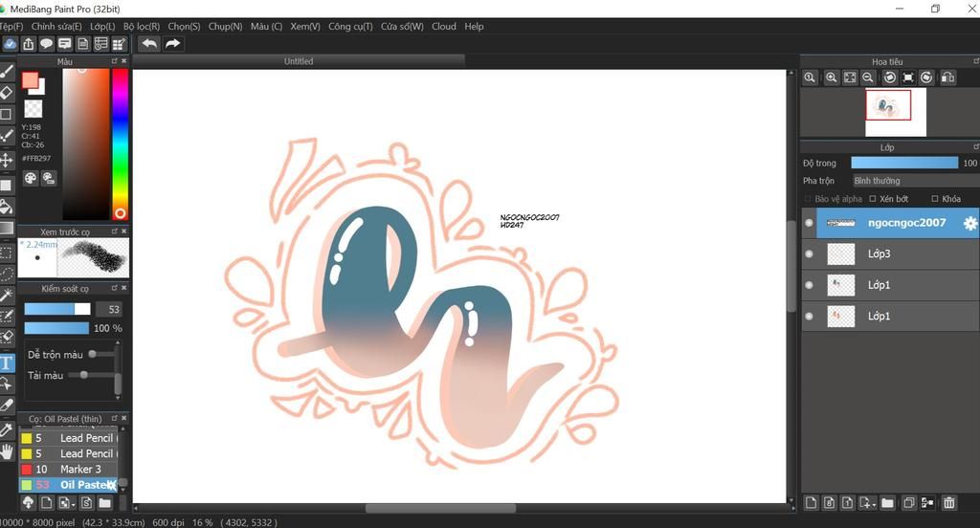The image size is (980, 528).
Task: Click the speech bubble toolbar icon
Action: point(46,44)
